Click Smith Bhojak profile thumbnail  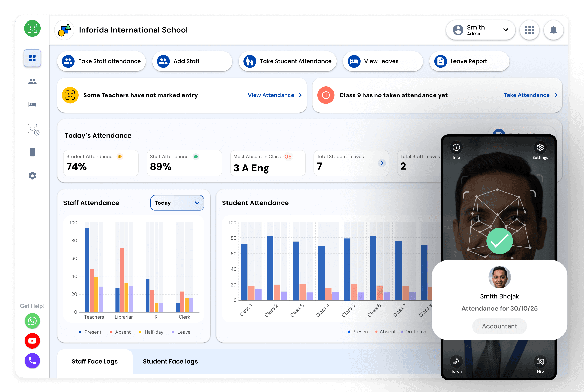pyautogui.click(x=499, y=277)
